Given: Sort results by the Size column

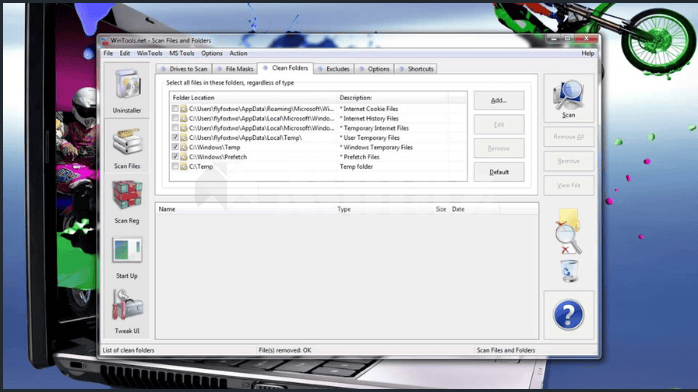Looking at the screenshot, I should tap(435, 209).
